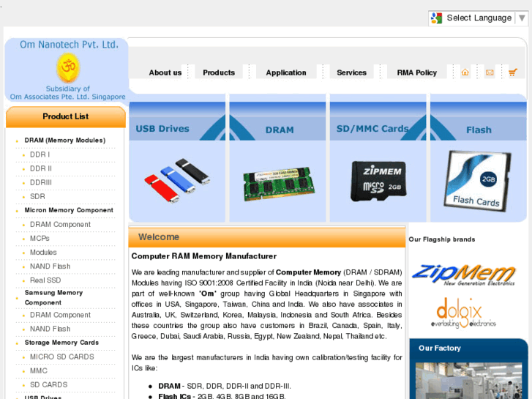Image resolution: width=532 pixels, height=399 pixels.
Task: Open the shopping cart icon
Action: [513, 72]
